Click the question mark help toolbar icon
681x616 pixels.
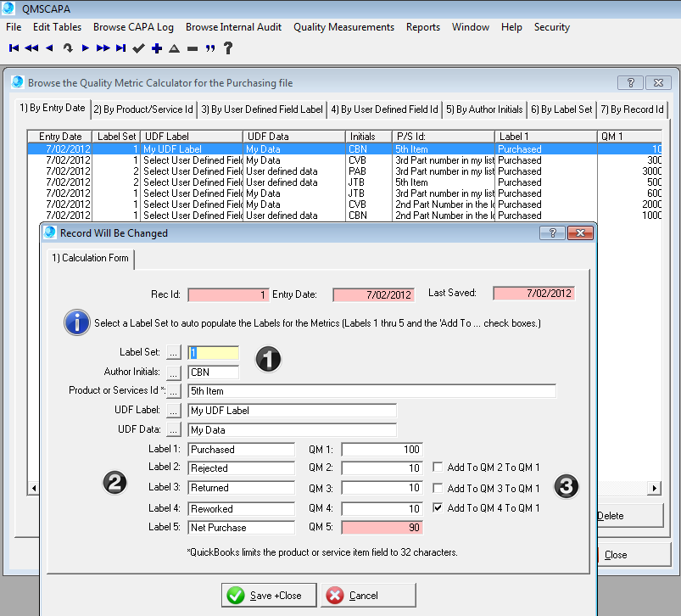(x=228, y=48)
